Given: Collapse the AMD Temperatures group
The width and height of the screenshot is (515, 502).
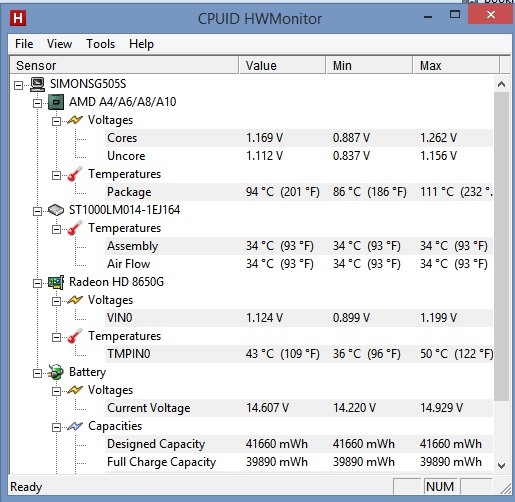Looking at the screenshot, I should 56,175.
